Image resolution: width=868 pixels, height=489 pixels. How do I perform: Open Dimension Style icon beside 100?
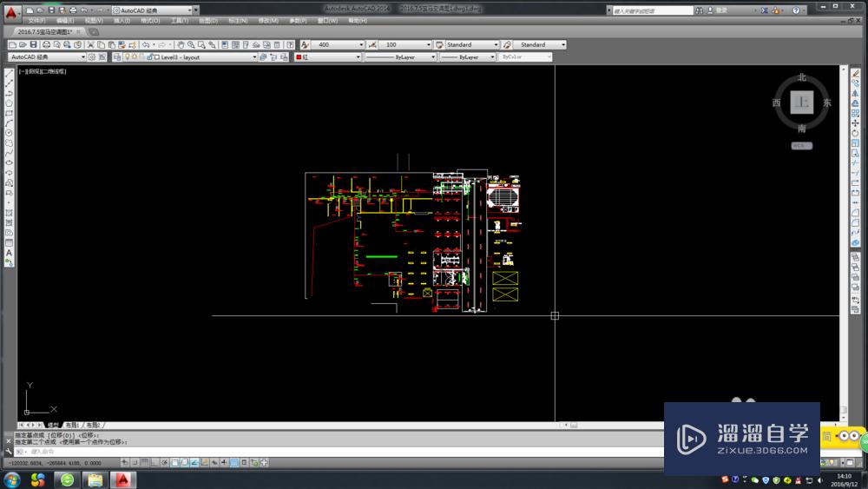pos(372,45)
